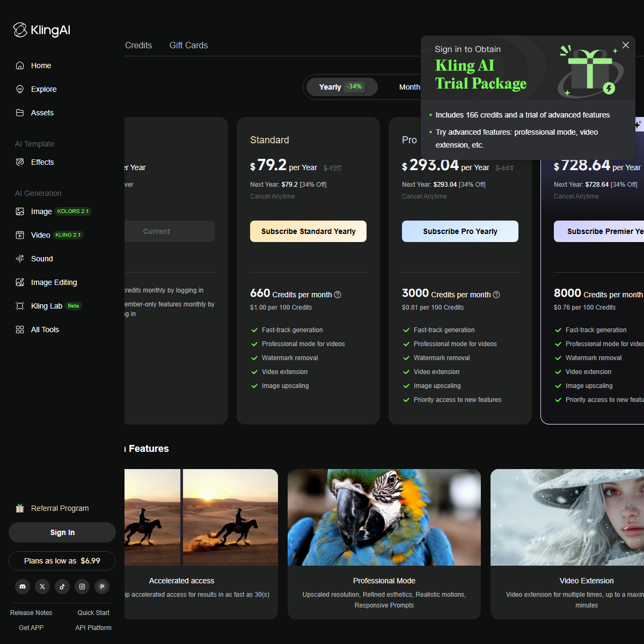Open the X (Twitter) social icon
This screenshot has height=644, width=644.
click(x=42, y=587)
